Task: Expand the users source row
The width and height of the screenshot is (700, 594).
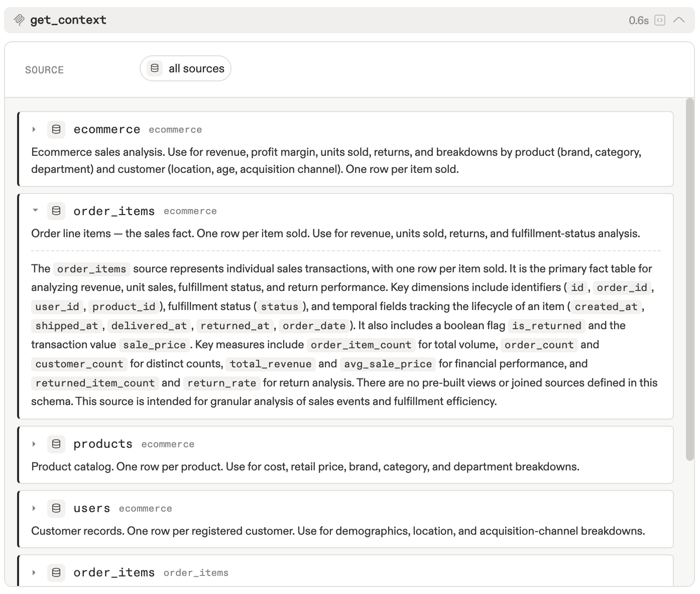Action: (x=34, y=509)
